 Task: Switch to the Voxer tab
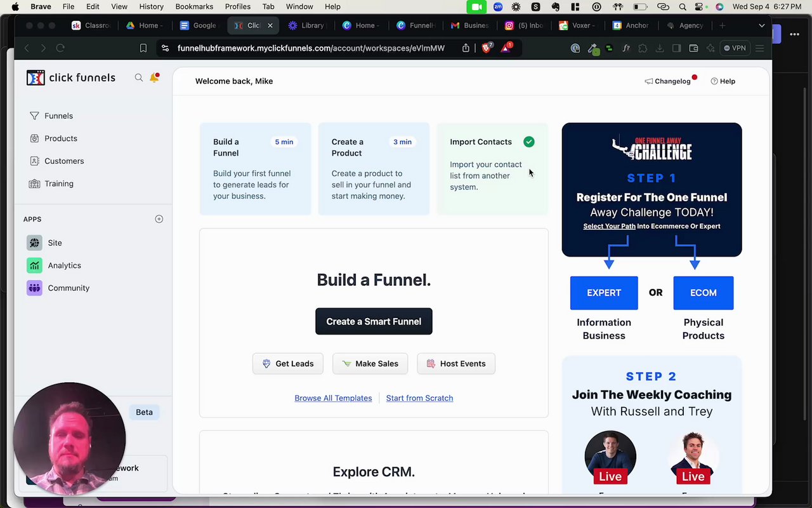tap(578, 25)
